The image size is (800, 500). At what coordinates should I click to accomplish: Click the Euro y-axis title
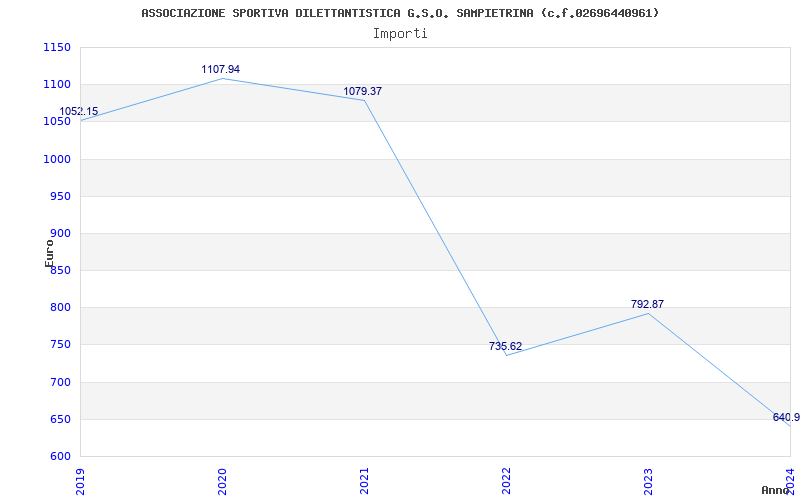pyautogui.click(x=49, y=253)
